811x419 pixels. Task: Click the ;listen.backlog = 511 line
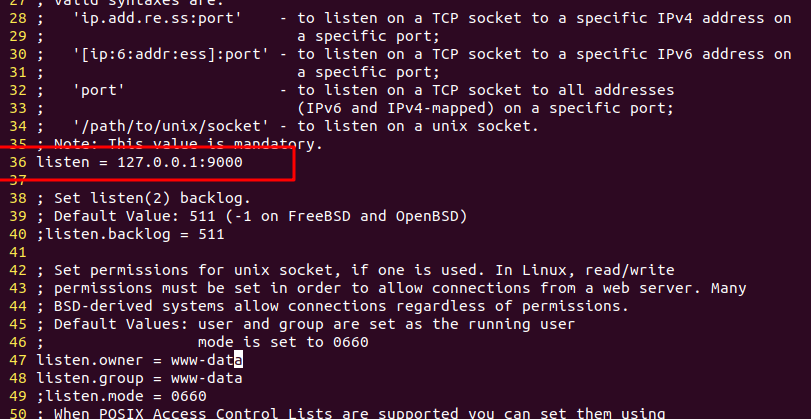click(130, 234)
